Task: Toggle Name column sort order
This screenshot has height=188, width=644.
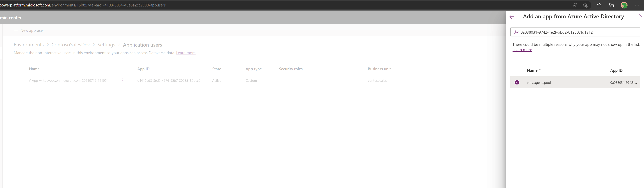Action: [534, 70]
